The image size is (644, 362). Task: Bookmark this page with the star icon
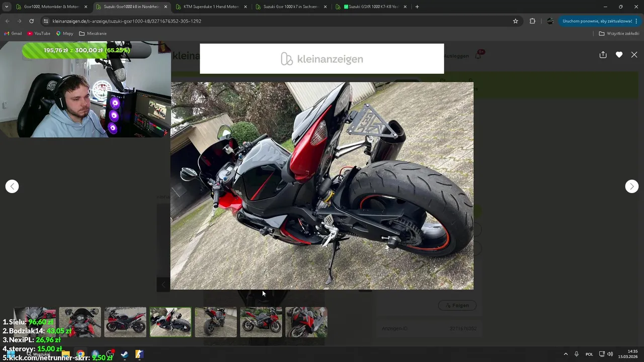pos(515,21)
